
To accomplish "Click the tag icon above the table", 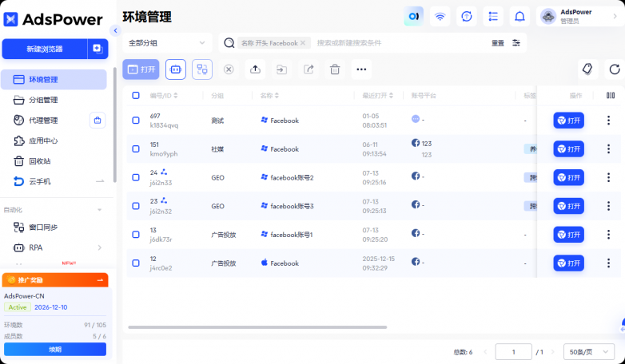I will click(587, 69).
